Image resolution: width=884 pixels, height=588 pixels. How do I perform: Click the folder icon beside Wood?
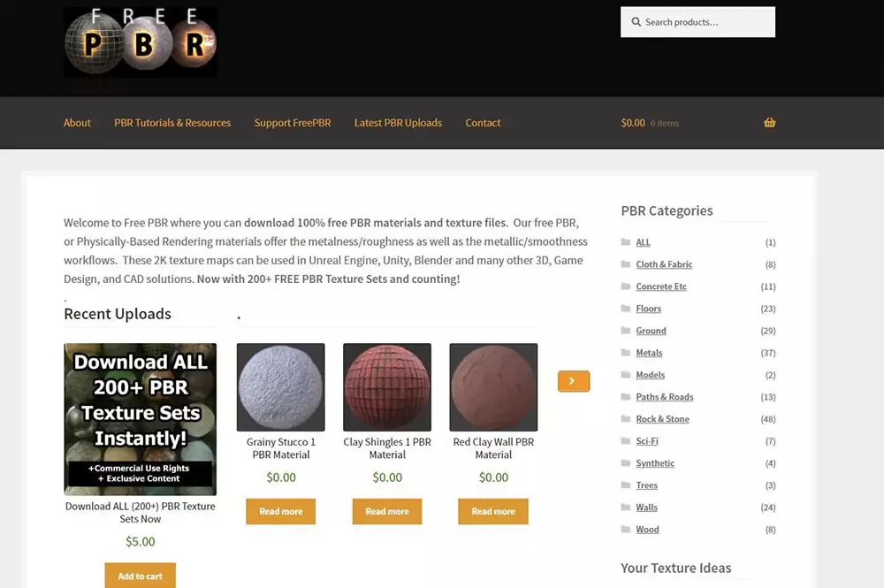tap(625, 530)
